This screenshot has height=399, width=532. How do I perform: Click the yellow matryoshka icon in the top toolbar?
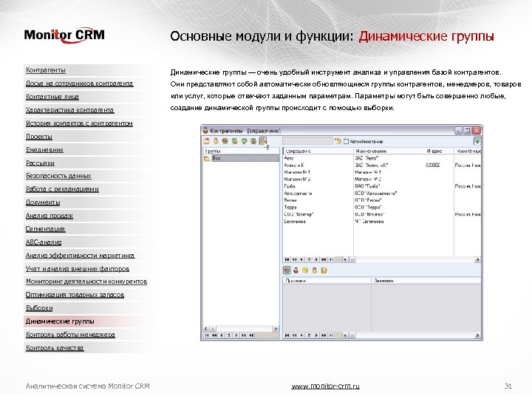click(x=216, y=141)
